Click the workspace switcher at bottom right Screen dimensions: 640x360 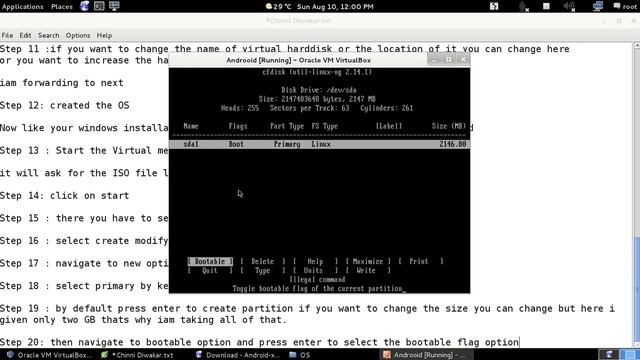tap(619, 355)
